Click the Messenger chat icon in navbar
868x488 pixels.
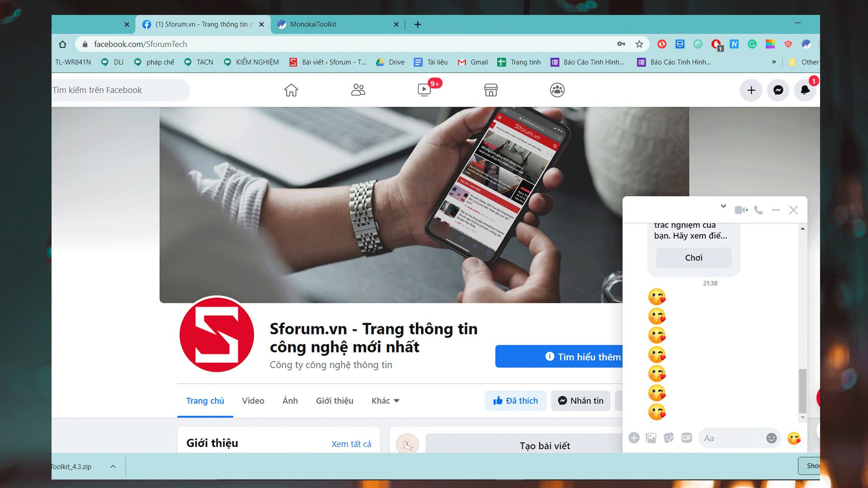click(x=778, y=90)
